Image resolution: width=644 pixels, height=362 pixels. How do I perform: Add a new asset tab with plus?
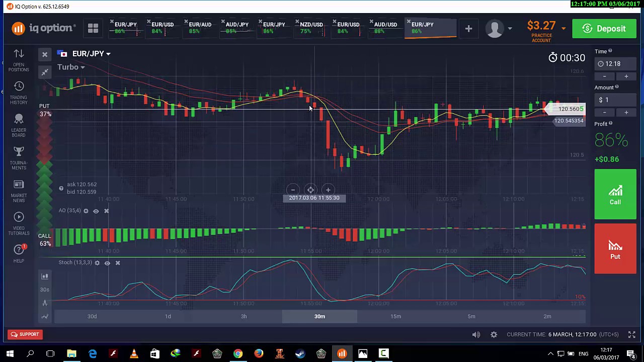pyautogui.click(x=468, y=29)
